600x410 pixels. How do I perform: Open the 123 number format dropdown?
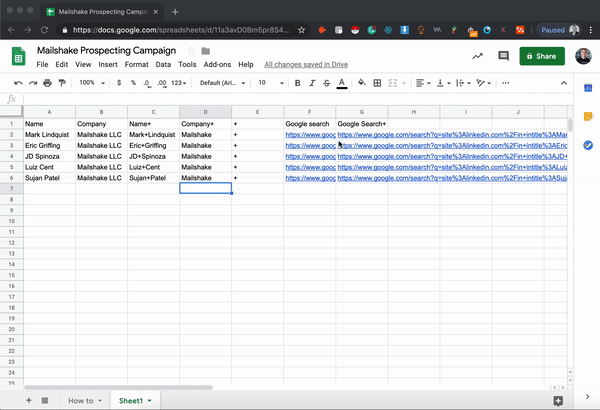click(x=179, y=83)
